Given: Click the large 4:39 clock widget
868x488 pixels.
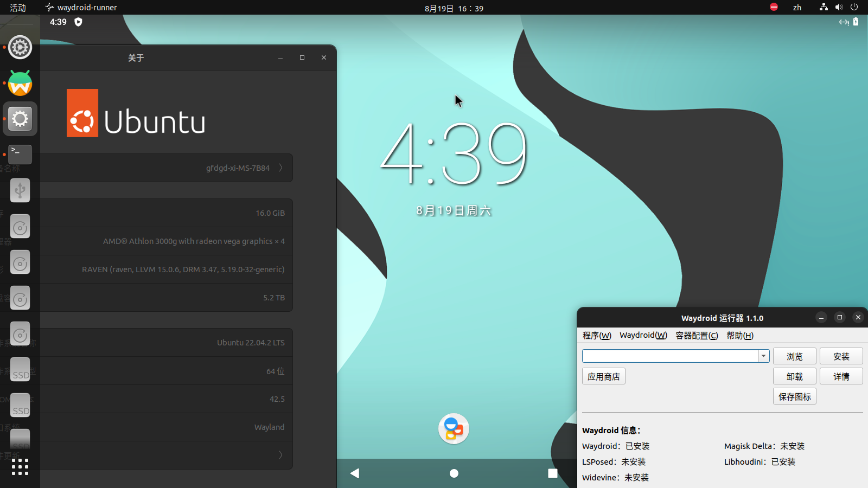Looking at the screenshot, I should tap(454, 153).
